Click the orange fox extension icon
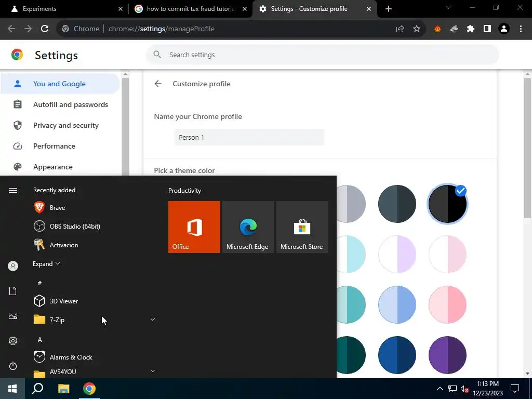The image size is (532, 399). 437,29
